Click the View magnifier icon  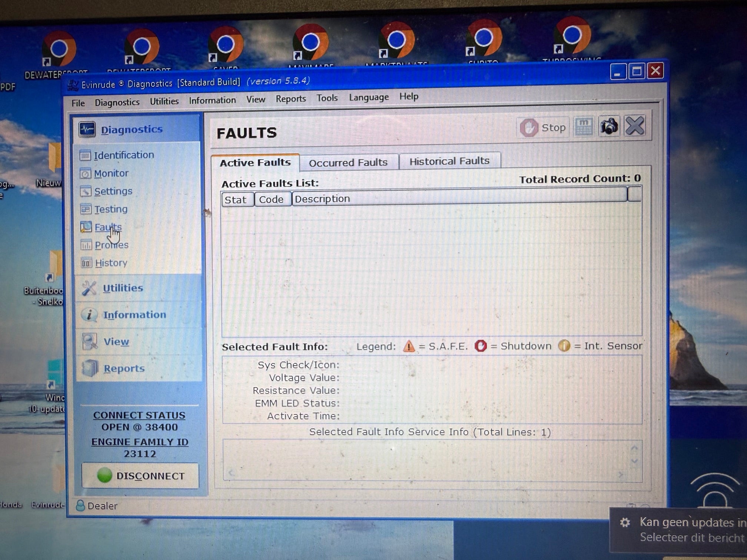[x=90, y=342]
